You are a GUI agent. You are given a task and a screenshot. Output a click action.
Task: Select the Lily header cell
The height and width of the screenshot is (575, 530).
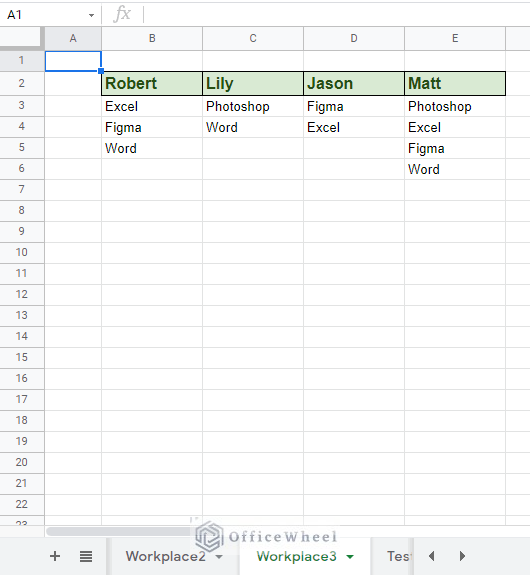[x=253, y=84]
